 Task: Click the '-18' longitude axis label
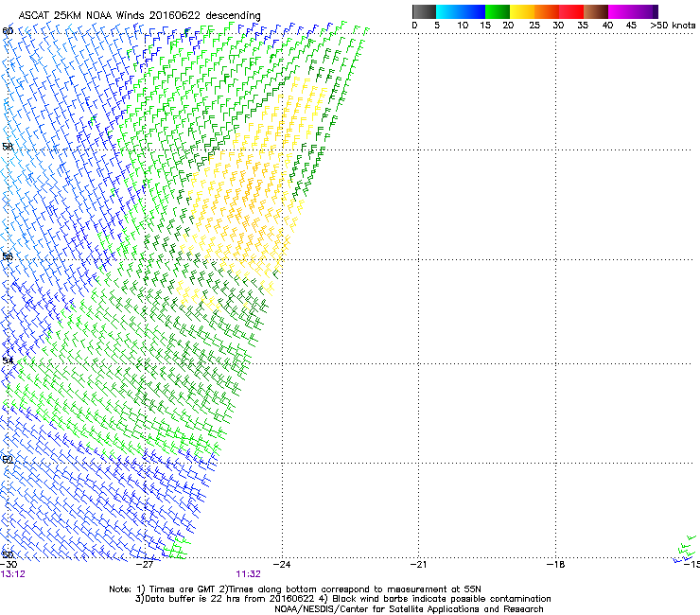point(556,565)
